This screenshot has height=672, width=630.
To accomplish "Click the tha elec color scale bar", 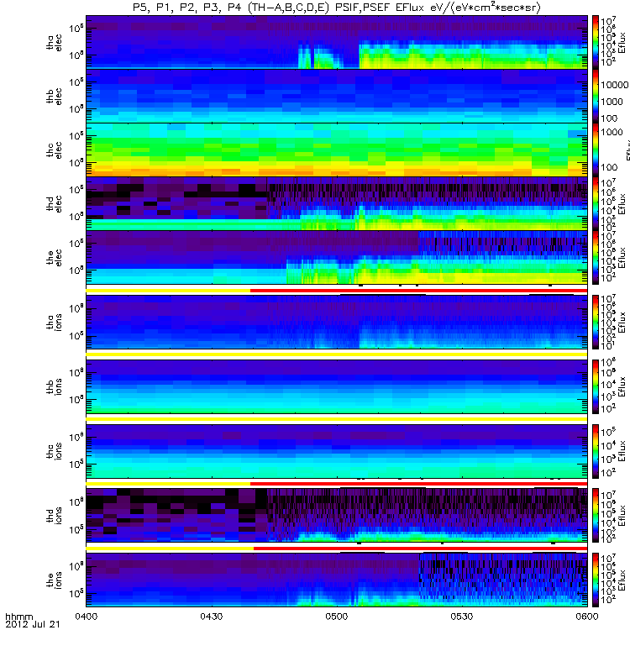I will coord(596,43).
